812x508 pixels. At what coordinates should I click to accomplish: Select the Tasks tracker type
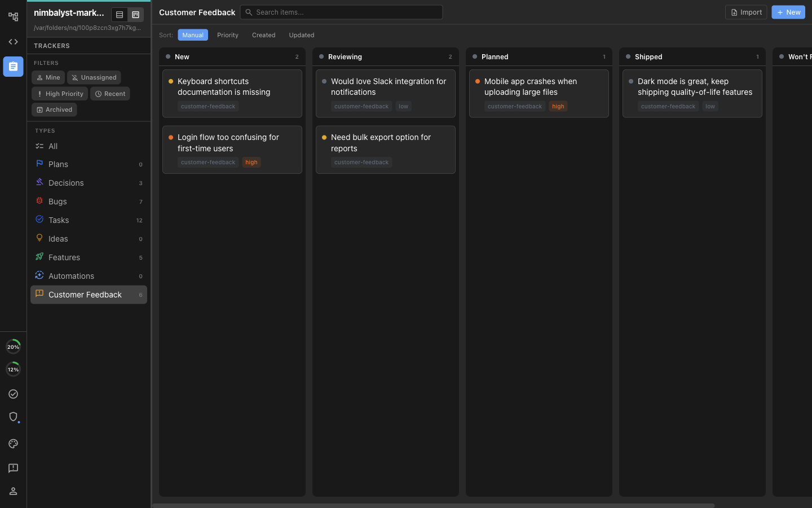click(89, 220)
